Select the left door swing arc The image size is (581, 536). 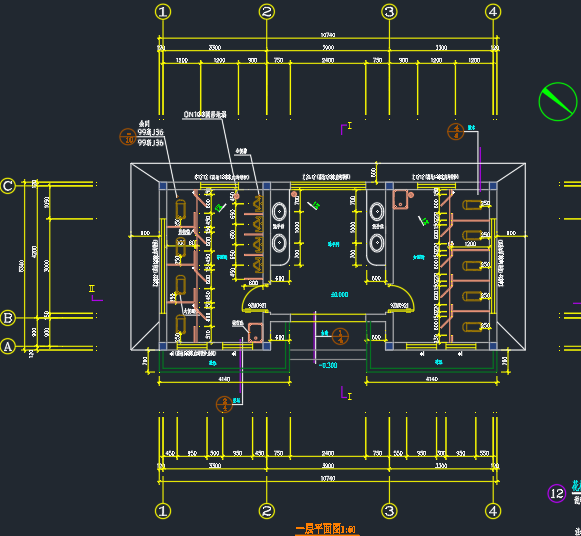click(255, 298)
